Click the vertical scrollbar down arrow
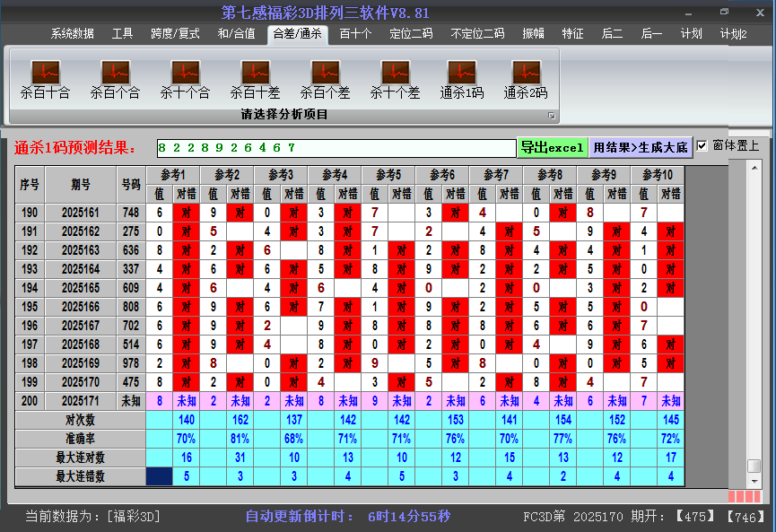Image resolution: width=776 pixels, height=532 pixels. (754, 481)
